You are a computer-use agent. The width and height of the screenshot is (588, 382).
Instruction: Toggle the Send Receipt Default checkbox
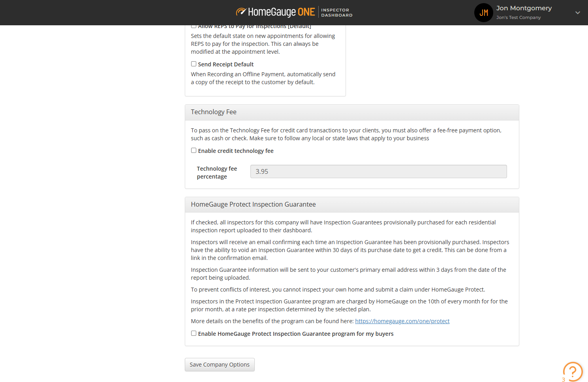point(193,64)
